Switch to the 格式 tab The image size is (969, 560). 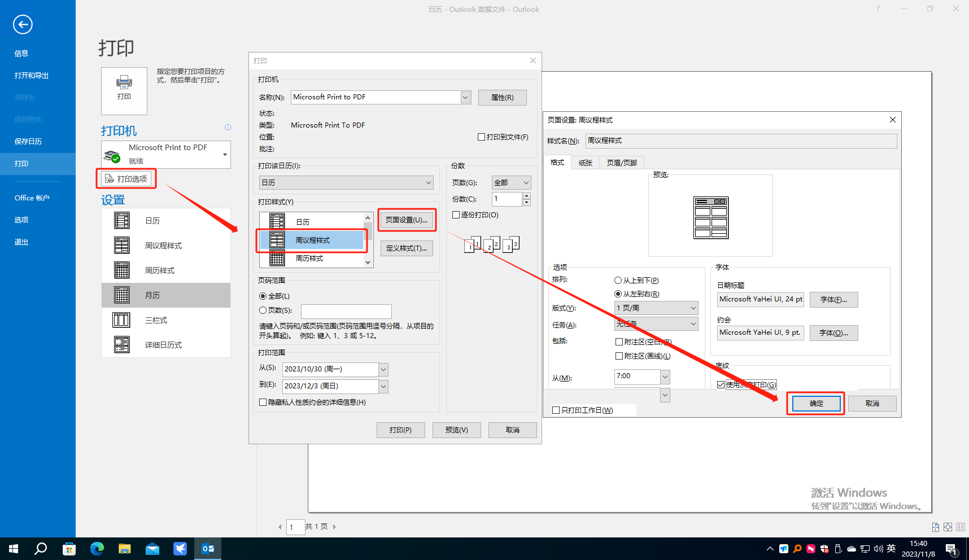pos(557,163)
